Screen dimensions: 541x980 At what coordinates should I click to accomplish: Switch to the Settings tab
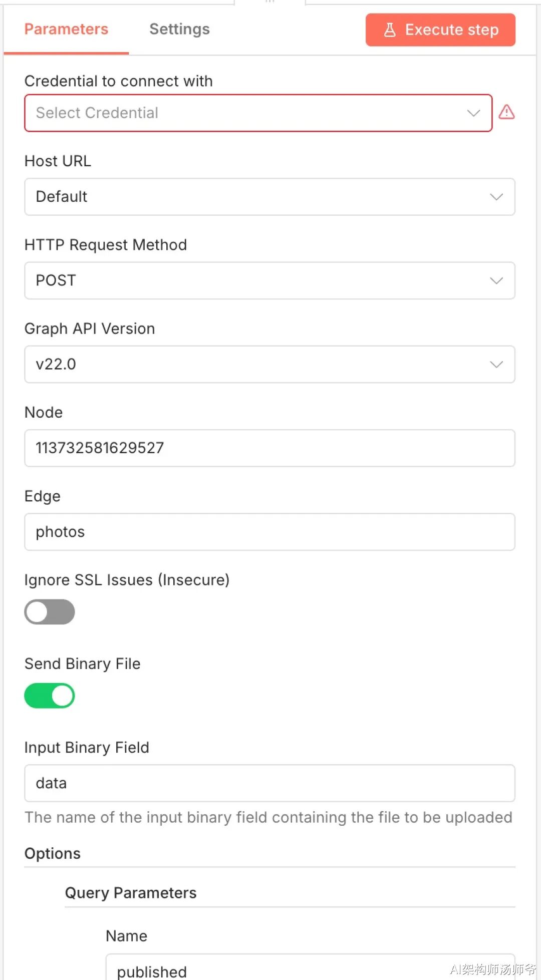click(179, 29)
